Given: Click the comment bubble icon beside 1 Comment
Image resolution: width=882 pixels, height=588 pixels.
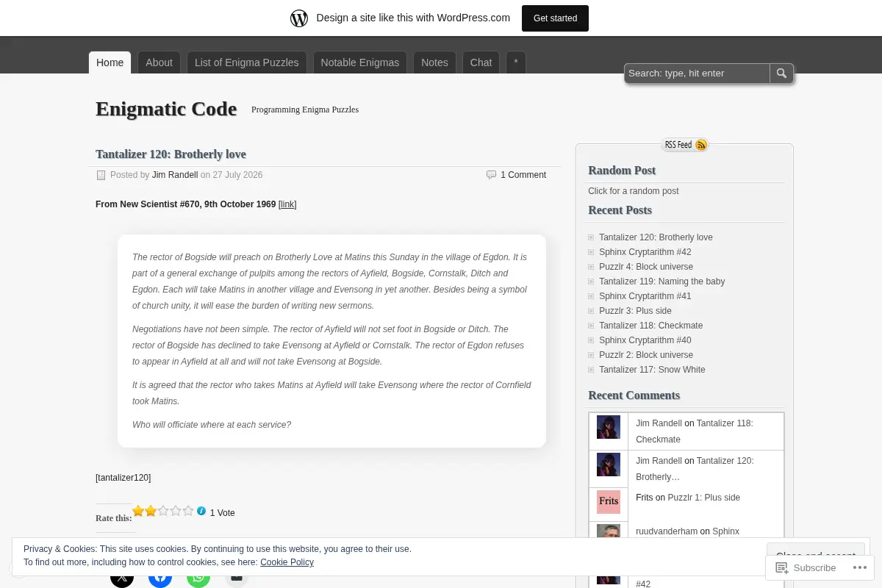Looking at the screenshot, I should (491, 175).
